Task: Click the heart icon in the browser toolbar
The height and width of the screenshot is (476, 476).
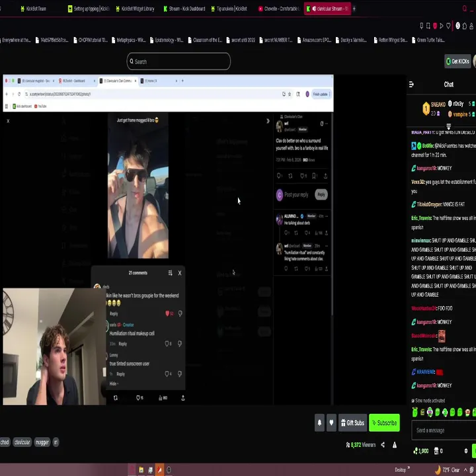Action: (448, 26)
